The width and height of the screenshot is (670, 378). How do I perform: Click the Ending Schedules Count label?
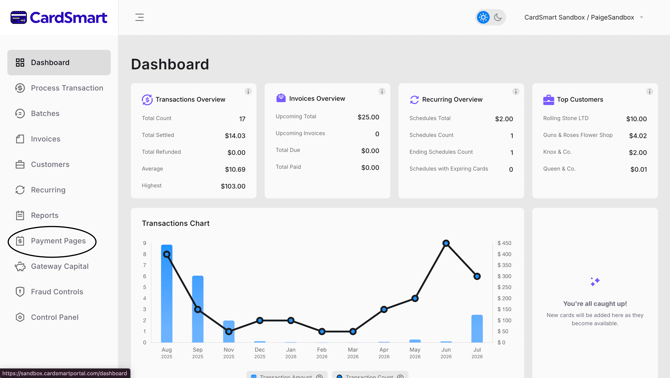coord(441,152)
